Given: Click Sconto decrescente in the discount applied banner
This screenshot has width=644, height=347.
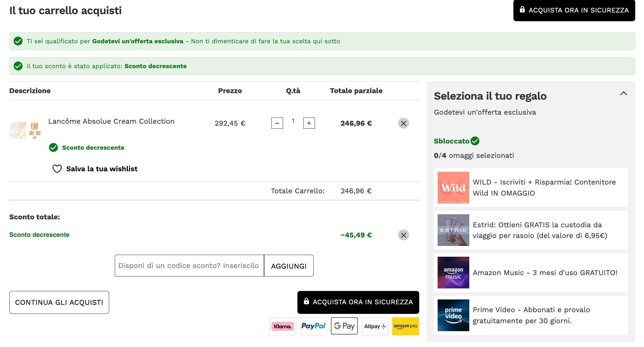Looking at the screenshot, I should tap(155, 66).
